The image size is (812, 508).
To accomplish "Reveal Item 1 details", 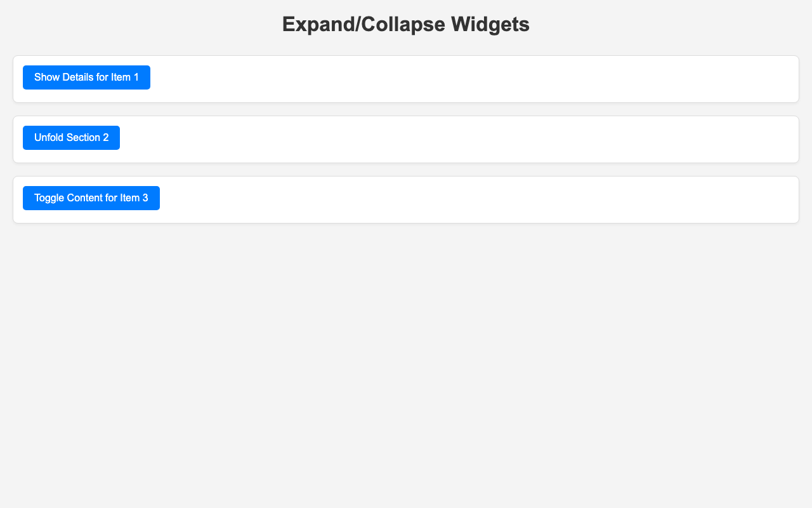I will click(86, 77).
